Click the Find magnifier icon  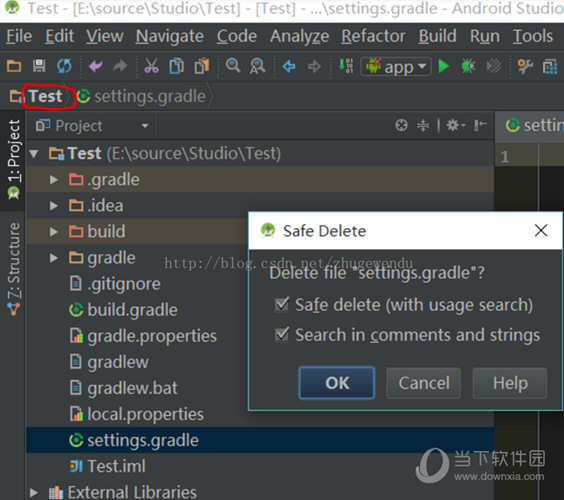coord(233,66)
